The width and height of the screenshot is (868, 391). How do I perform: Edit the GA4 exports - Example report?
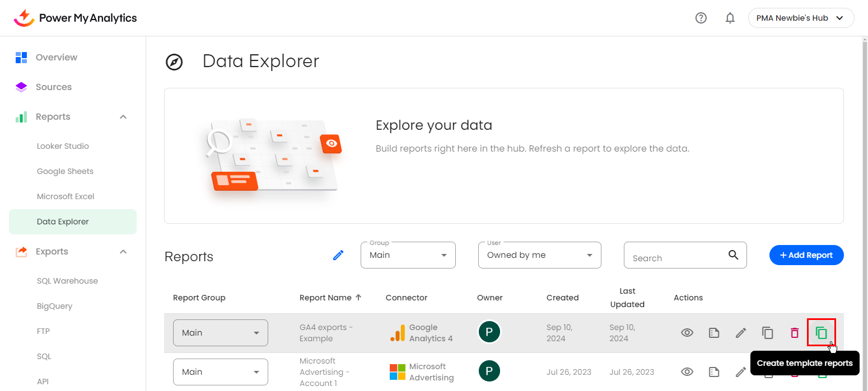[741, 333]
